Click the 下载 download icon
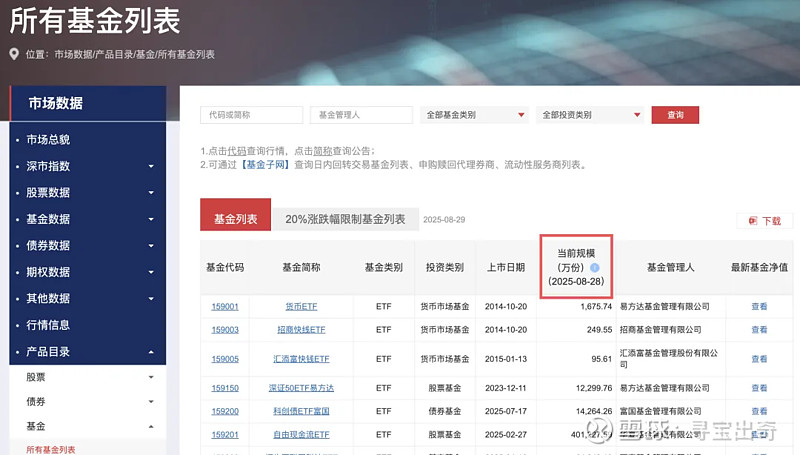Image resolution: width=800 pixels, height=455 pixels. [753, 220]
